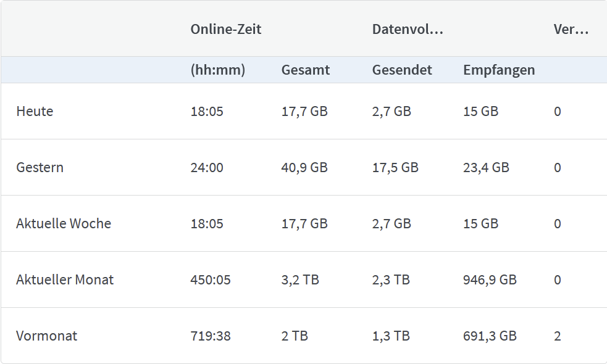The height and width of the screenshot is (364, 607).
Task: Click the 946,9 GB received cell
Action: pyautogui.click(x=490, y=280)
